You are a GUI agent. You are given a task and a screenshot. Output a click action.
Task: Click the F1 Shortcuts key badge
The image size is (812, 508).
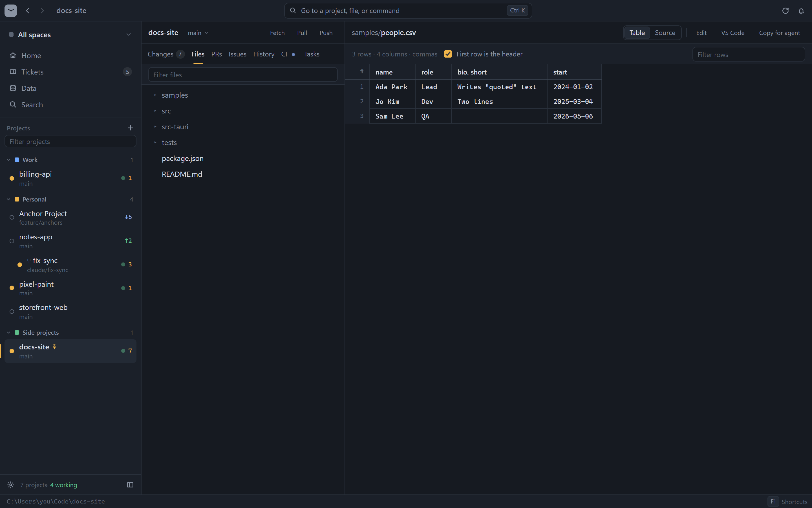pyautogui.click(x=773, y=502)
